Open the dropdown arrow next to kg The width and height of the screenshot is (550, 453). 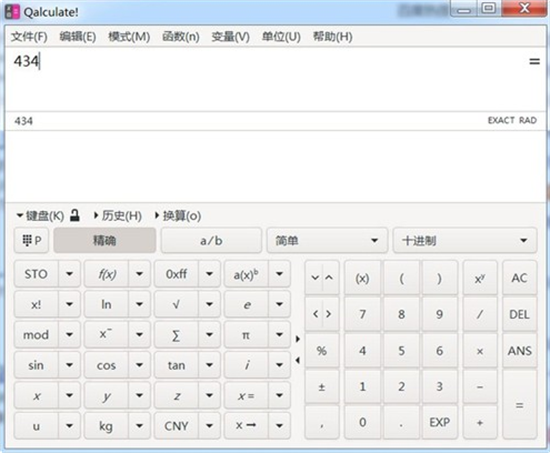(139, 426)
